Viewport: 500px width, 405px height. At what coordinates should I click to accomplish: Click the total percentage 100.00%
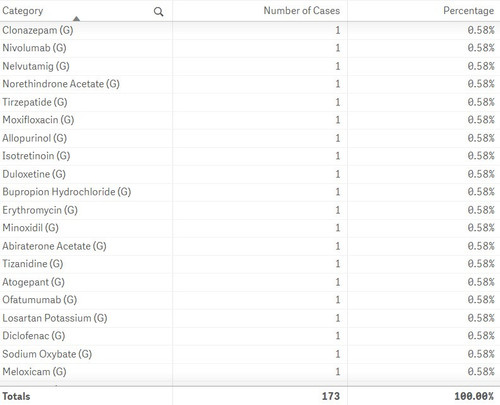(x=474, y=396)
